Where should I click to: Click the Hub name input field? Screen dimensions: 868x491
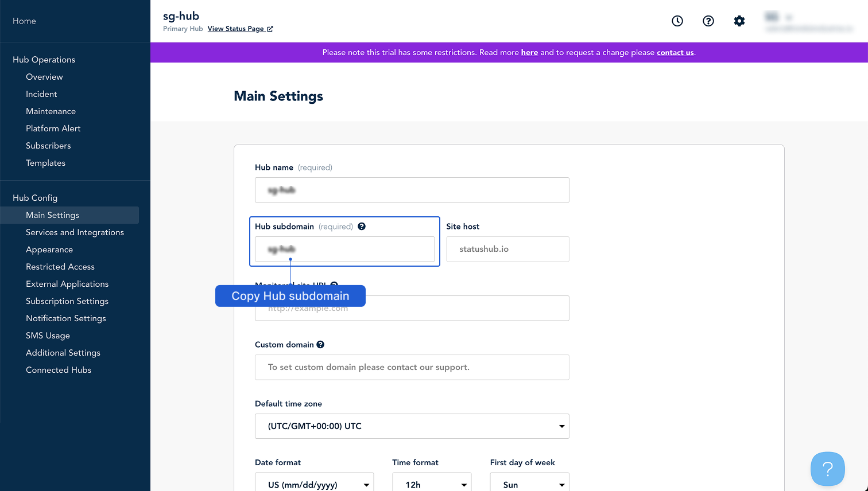tap(412, 190)
